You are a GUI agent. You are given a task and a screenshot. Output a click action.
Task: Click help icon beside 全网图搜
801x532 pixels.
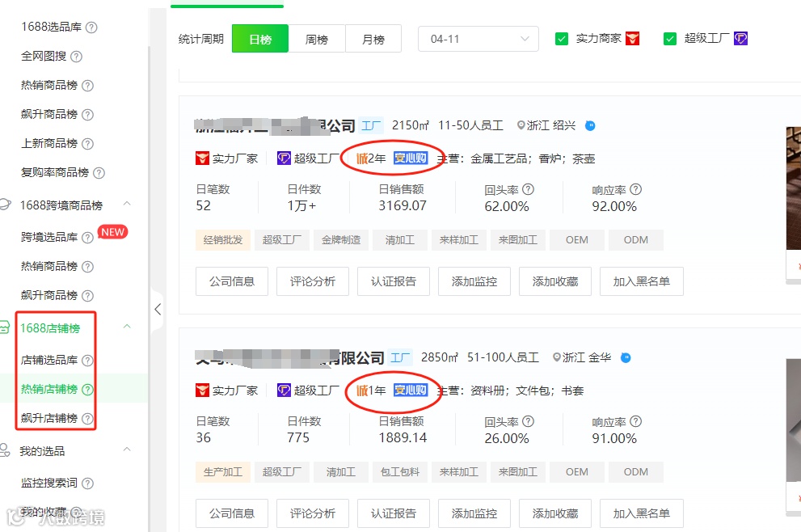click(76, 57)
